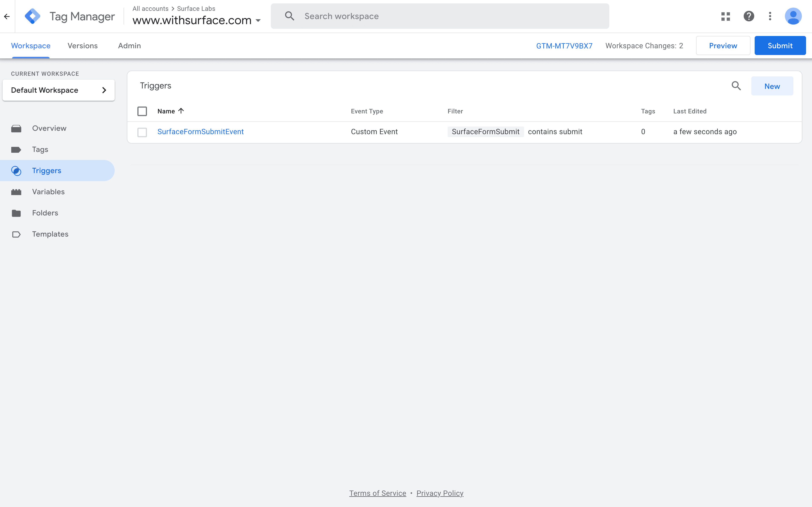Focus the Search workspace input field
The height and width of the screenshot is (507, 812).
(x=440, y=16)
